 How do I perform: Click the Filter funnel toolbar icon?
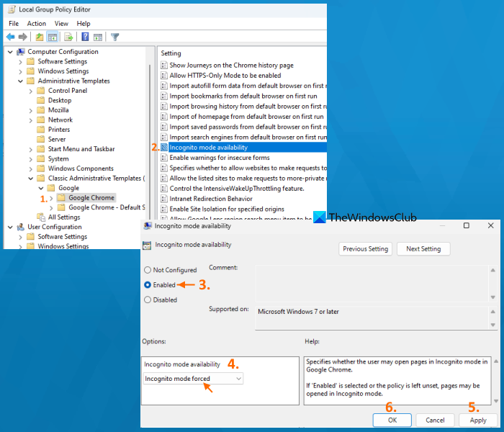tap(114, 37)
